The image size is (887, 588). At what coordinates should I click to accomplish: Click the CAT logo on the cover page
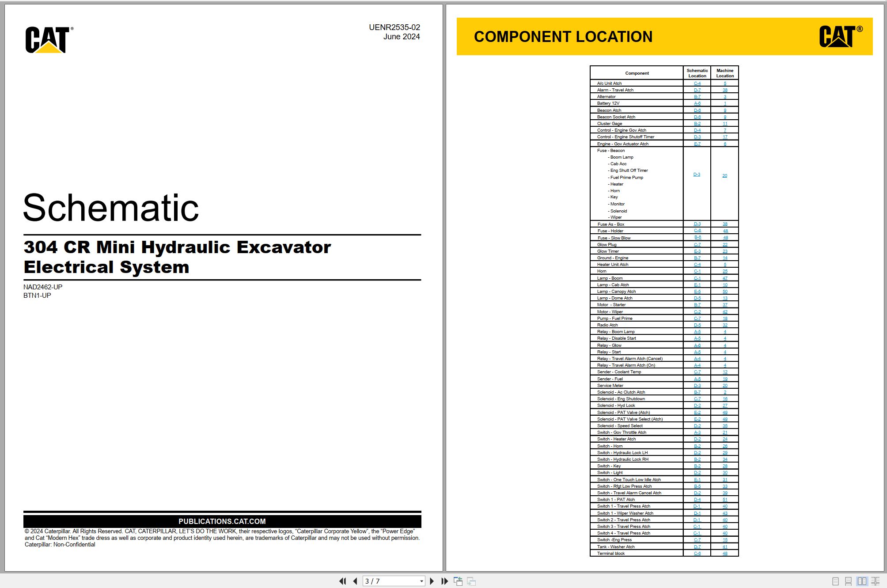(x=49, y=40)
